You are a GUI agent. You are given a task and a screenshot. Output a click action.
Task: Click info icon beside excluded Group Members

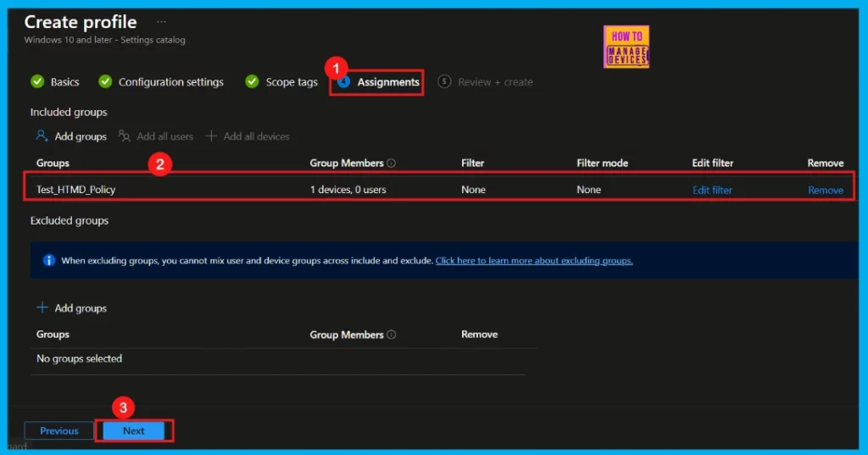tap(392, 335)
